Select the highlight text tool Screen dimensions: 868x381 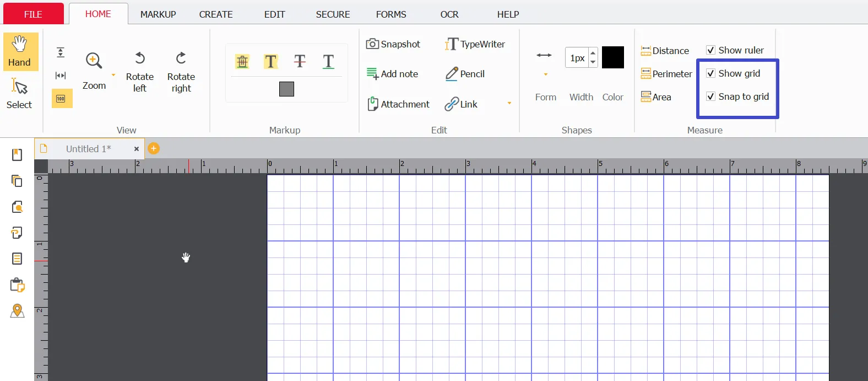270,61
